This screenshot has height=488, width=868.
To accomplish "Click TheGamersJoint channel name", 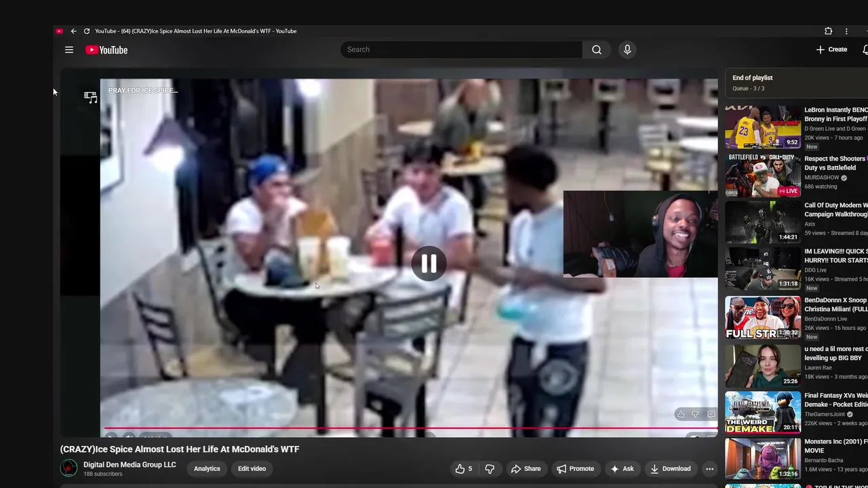I will tap(825, 414).
